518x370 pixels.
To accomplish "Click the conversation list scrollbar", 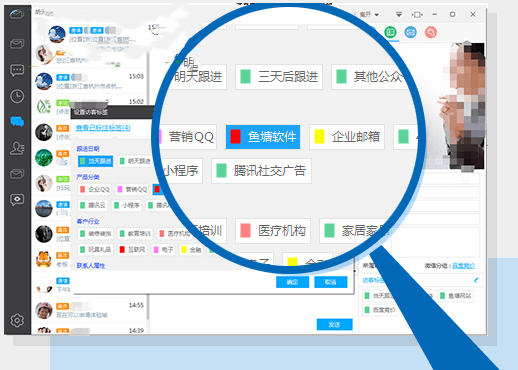I will pyautogui.click(x=148, y=187).
